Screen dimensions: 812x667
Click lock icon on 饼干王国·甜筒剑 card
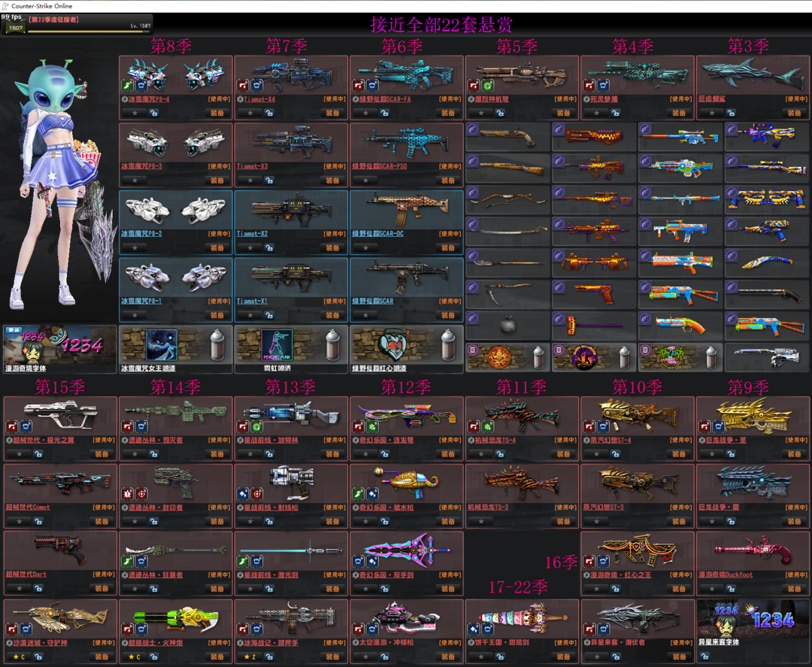click(x=500, y=656)
